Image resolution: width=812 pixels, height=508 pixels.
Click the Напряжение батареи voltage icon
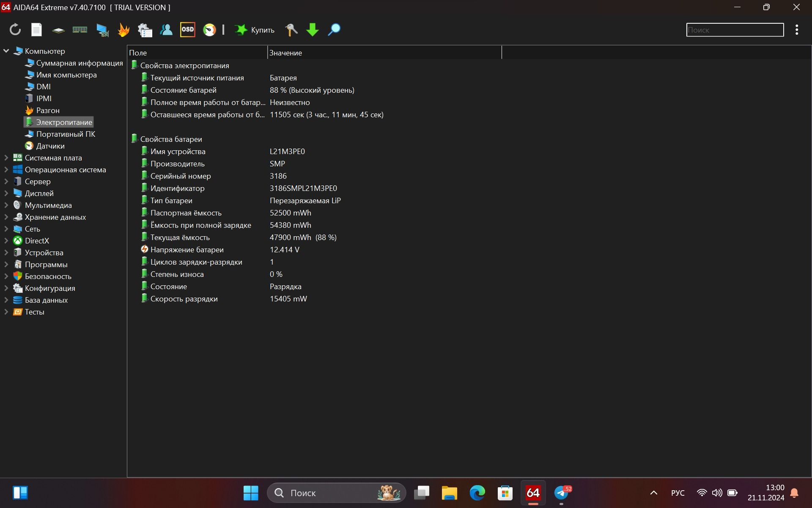click(x=145, y=249)
